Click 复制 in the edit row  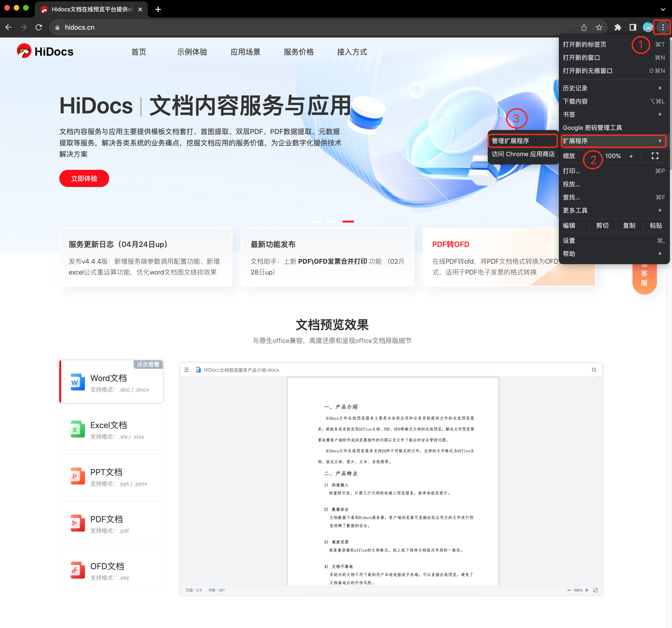(x=629, y=226)
